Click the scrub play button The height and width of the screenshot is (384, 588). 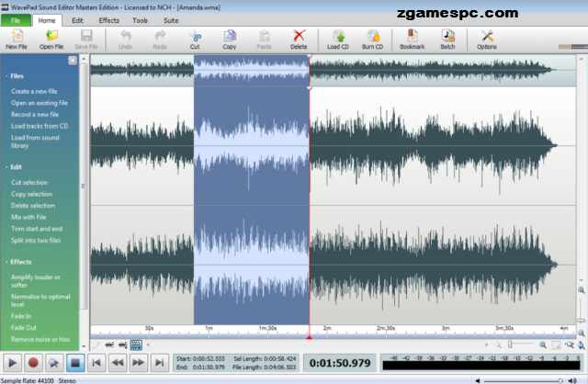(54, 363)
